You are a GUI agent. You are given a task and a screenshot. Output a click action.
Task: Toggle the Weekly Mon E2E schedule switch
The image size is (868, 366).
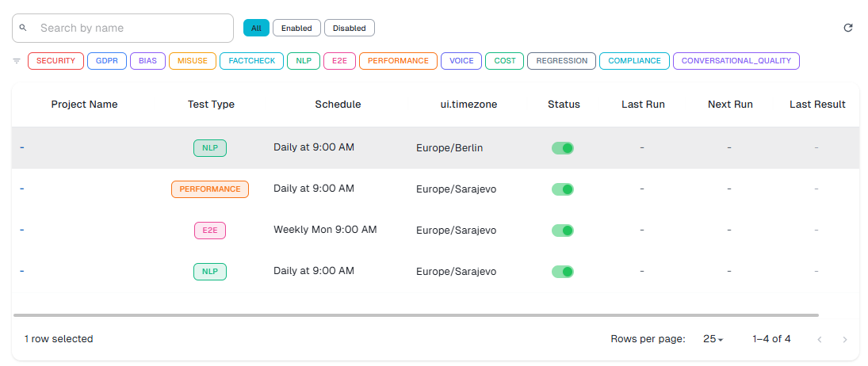click(x=563, y=231)
